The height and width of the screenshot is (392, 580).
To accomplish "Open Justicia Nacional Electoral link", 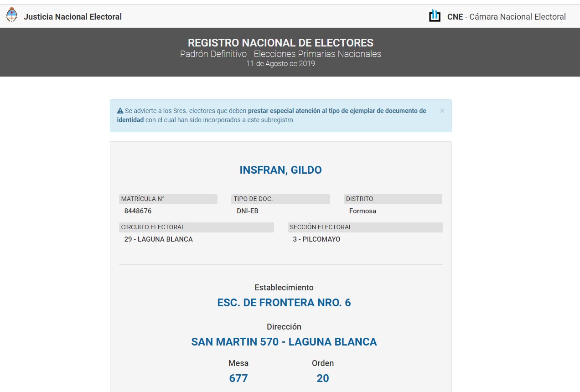I will tap(72, 17).
